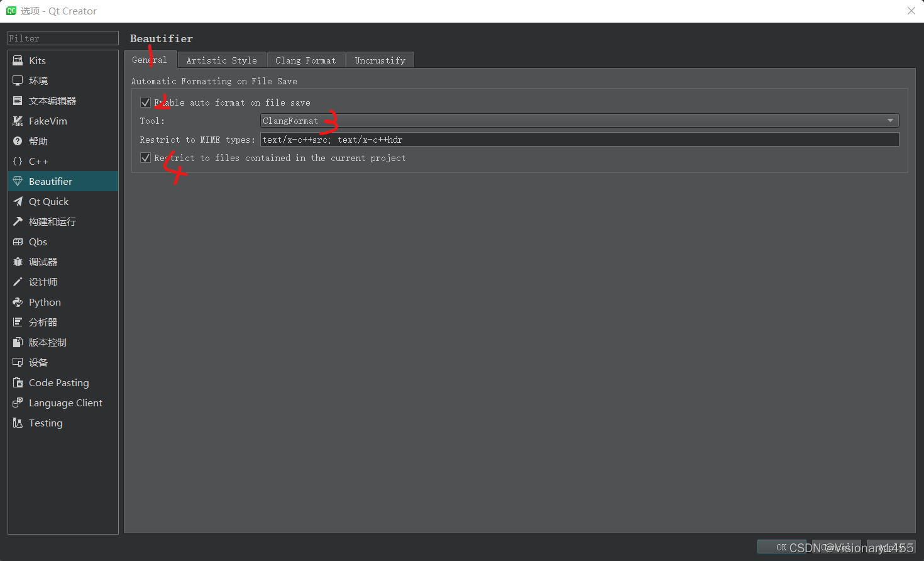Screen dimensions: 924x561
Task: Open the Tool ClangFormat dropdown
Action: click(x=580, y=121)
